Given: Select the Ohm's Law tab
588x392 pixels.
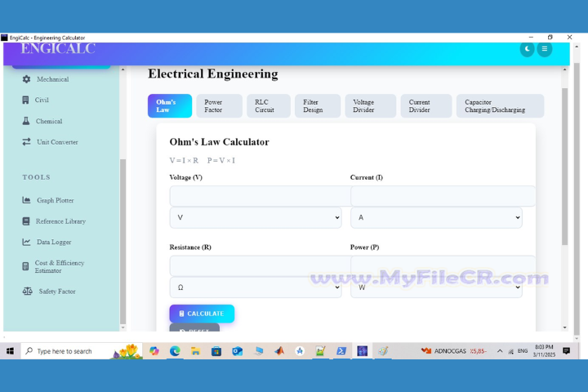Looking at the screenshot, I should click(170, 106).
